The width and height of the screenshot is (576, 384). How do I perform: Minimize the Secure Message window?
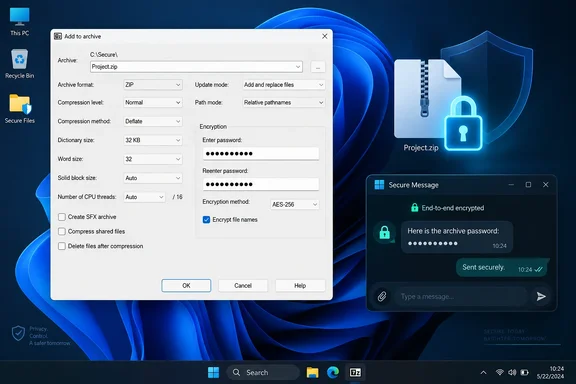tap(511, 184)
